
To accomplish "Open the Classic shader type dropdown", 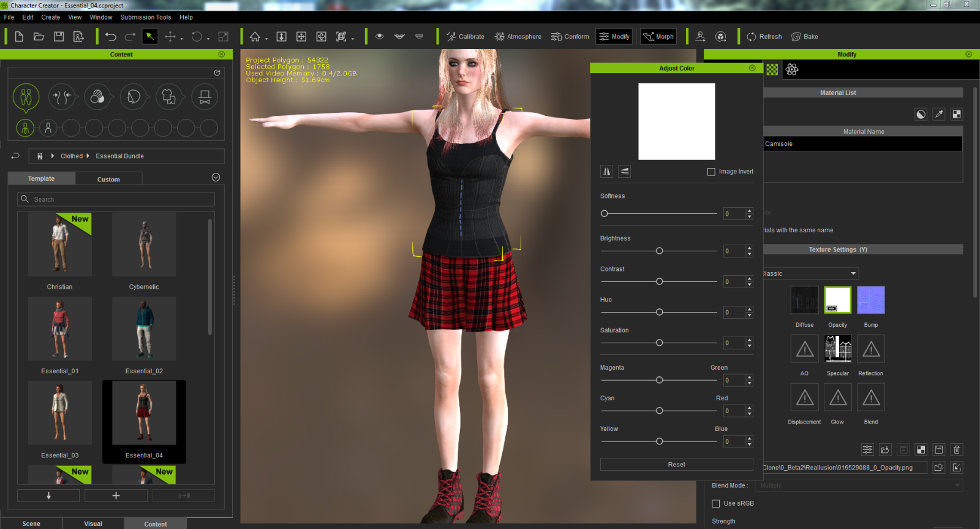I will point(810,273).
